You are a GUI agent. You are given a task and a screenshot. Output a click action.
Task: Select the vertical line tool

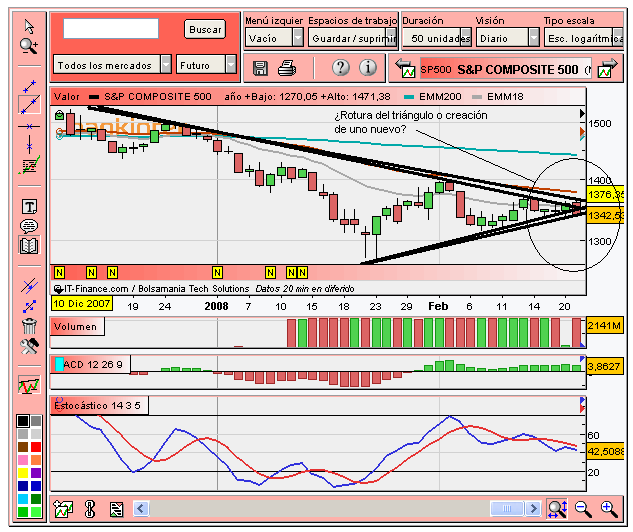coord(29,144)
